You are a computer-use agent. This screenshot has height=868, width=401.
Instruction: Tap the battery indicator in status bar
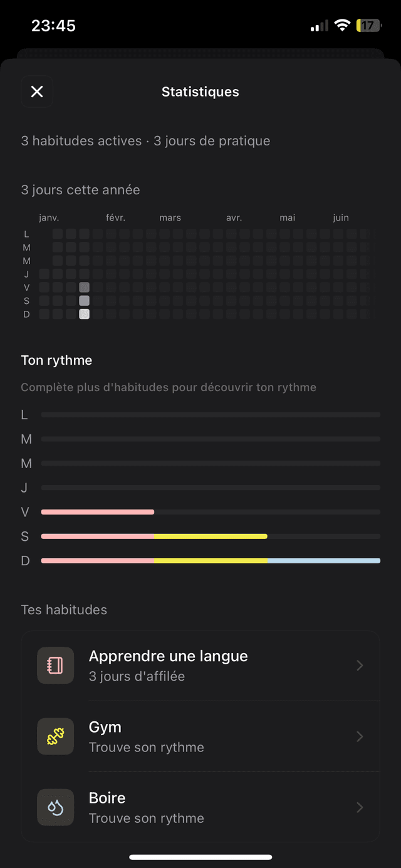click(368, 26)
